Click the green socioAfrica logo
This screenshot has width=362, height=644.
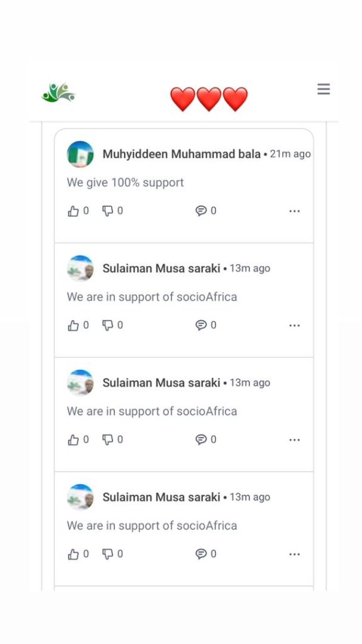point(58,92)
